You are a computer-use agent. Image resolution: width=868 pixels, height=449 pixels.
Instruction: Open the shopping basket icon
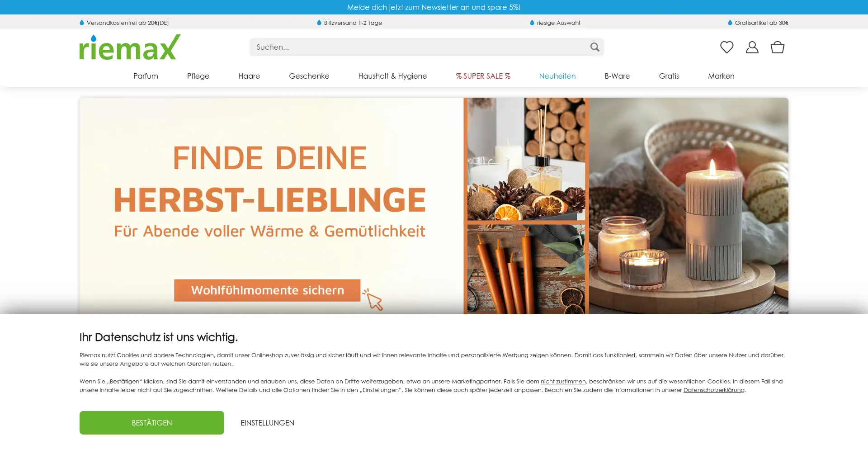[x=777, y=47]
